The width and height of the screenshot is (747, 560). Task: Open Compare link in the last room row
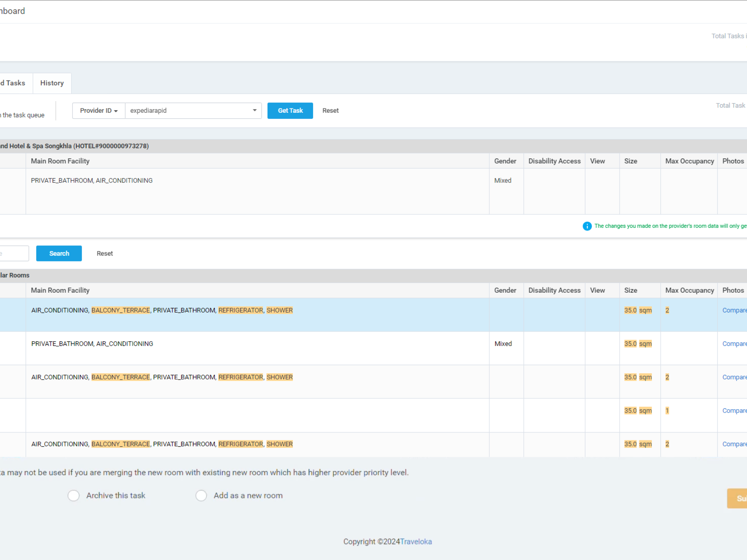coord(734,444)
